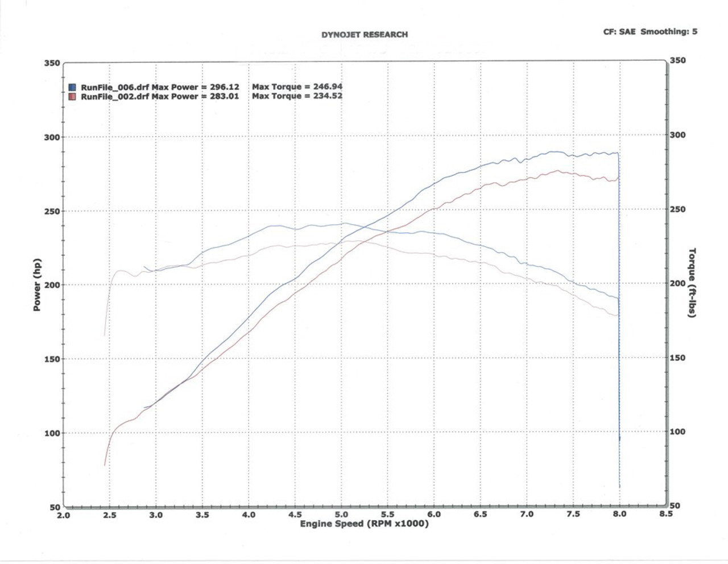The height and width of the screenshot is (564, 728).
Task: Click the 6.0 engine speed tick label
Action: pos(434,514)
